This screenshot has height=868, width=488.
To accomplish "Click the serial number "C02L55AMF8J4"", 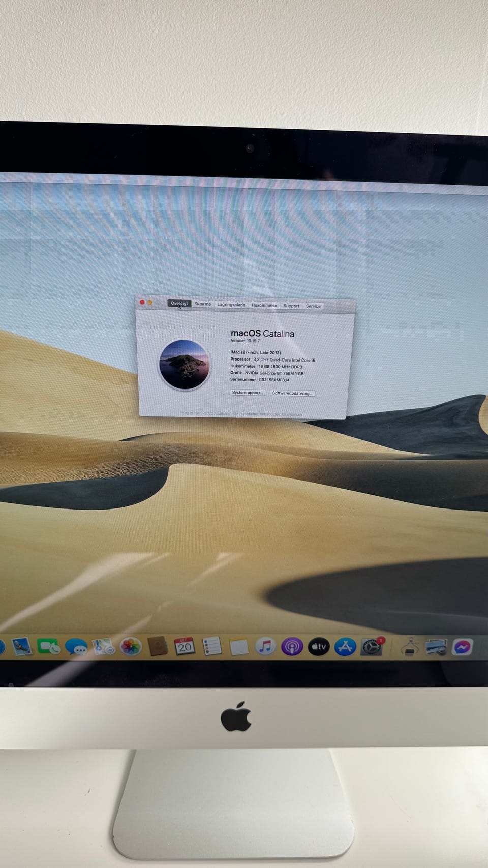I will coord(274,380).
